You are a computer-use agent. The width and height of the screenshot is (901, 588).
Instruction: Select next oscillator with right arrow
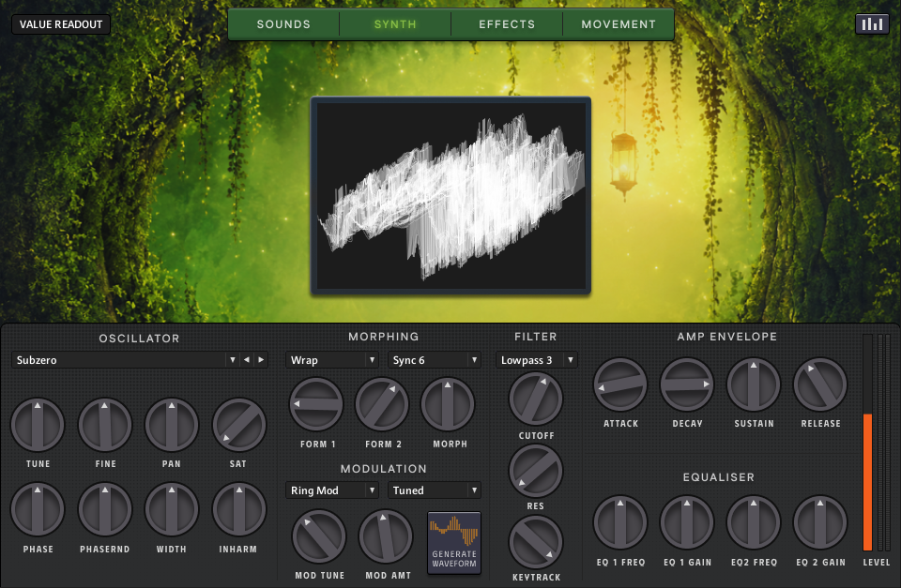(x=261, y=360)
